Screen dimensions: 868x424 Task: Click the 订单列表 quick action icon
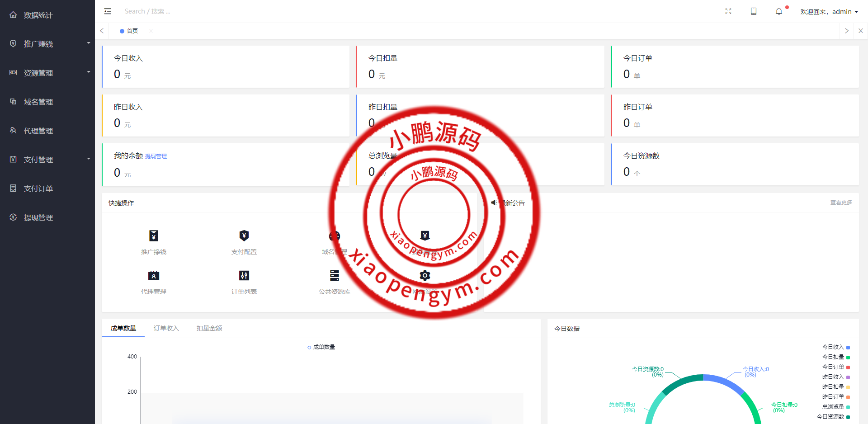(244, 275)
